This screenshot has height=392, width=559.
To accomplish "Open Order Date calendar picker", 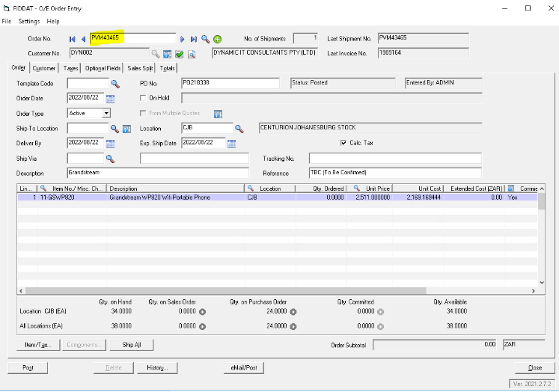I will [111, 99].
